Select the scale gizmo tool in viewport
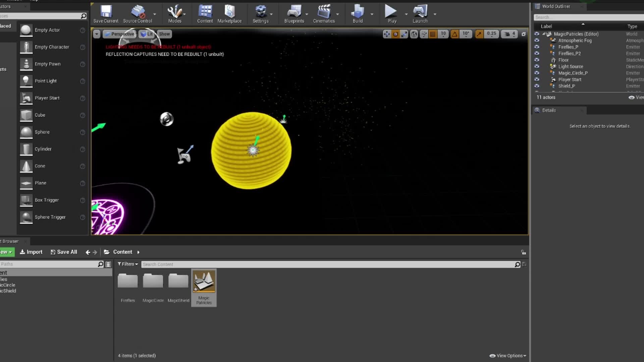The height and width of the screenshot is (362, 644). [x=405, y=34]
